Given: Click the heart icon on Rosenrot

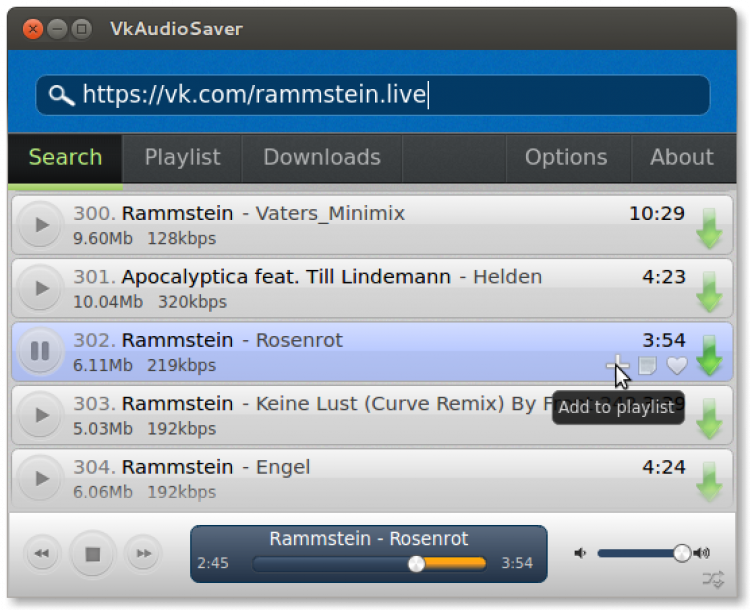Looking at the screenshot, I should tap(677, 366).
